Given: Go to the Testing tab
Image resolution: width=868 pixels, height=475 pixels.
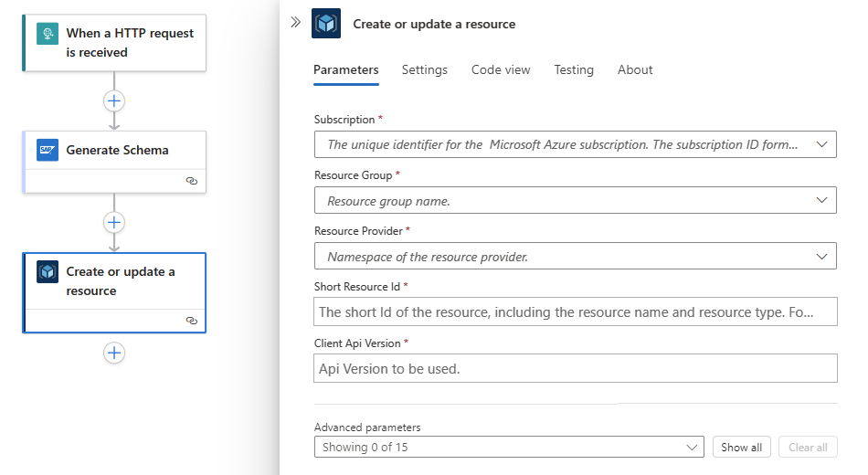Looking at the screenshot, I should point(574,69).
